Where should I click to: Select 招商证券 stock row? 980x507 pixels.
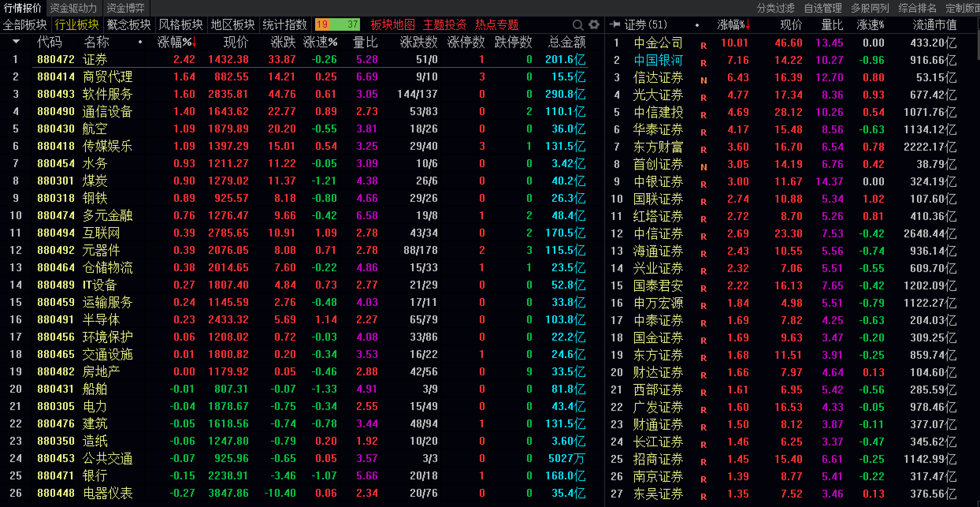coord(792,459)
